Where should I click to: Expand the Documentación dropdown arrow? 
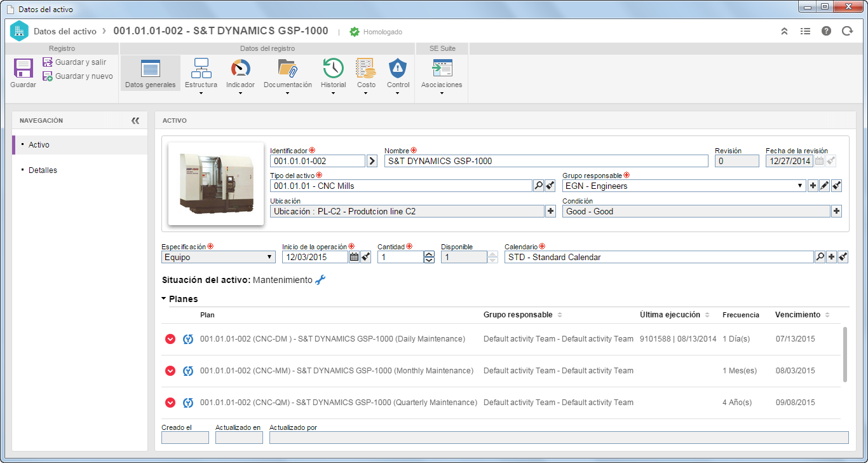[x=288, y=93]
